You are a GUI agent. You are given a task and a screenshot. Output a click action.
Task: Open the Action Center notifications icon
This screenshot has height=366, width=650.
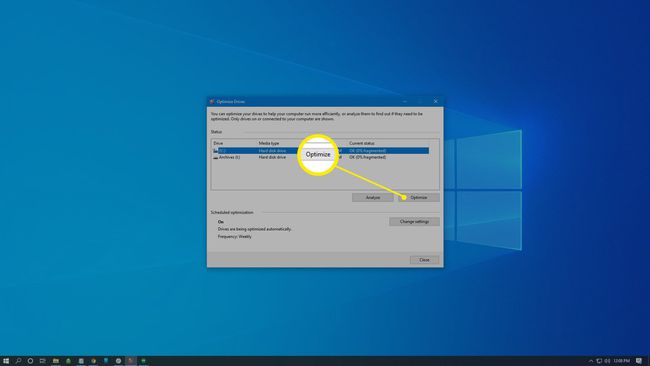(x=639, y=361)
